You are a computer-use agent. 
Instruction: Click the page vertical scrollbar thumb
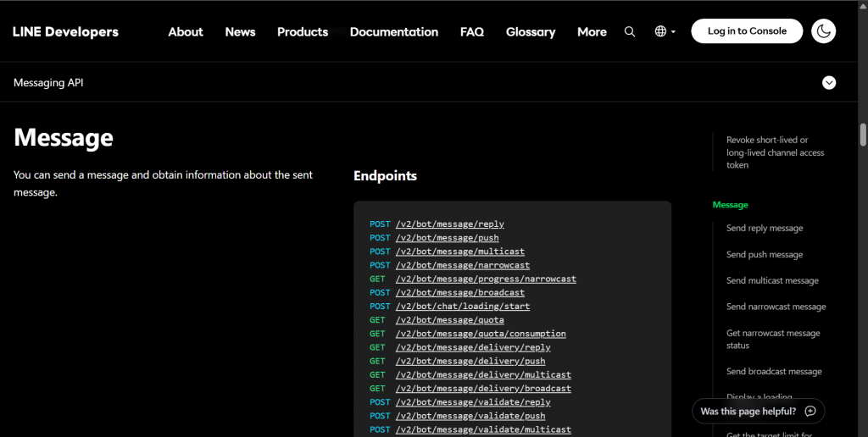pos(862,135)
